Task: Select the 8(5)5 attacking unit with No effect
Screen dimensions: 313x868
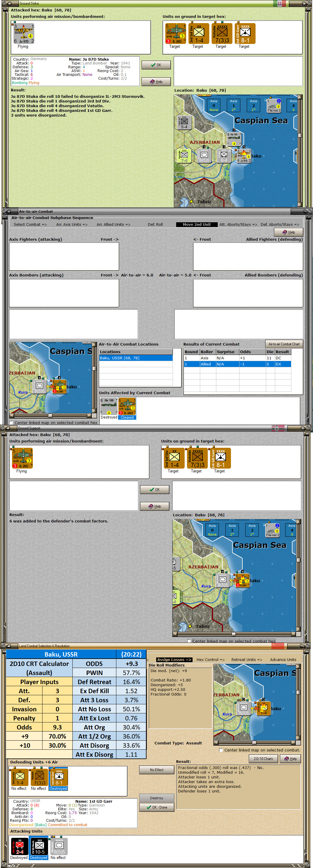Action: [58, 847]
